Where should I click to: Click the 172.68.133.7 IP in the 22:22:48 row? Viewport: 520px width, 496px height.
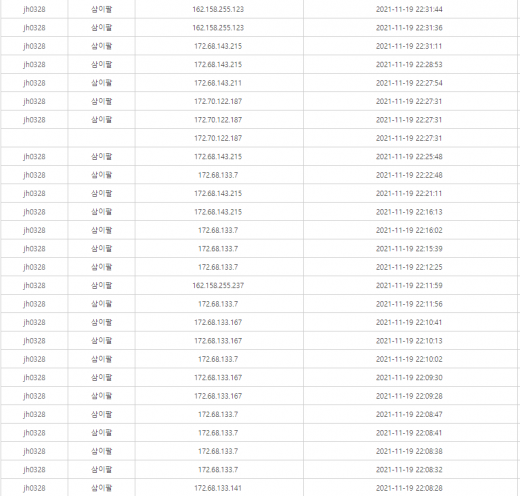[218, 175]
